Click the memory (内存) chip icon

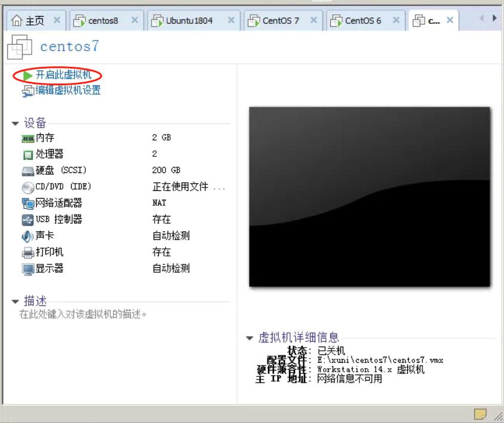pyautogui.click(x=28, y=139)
